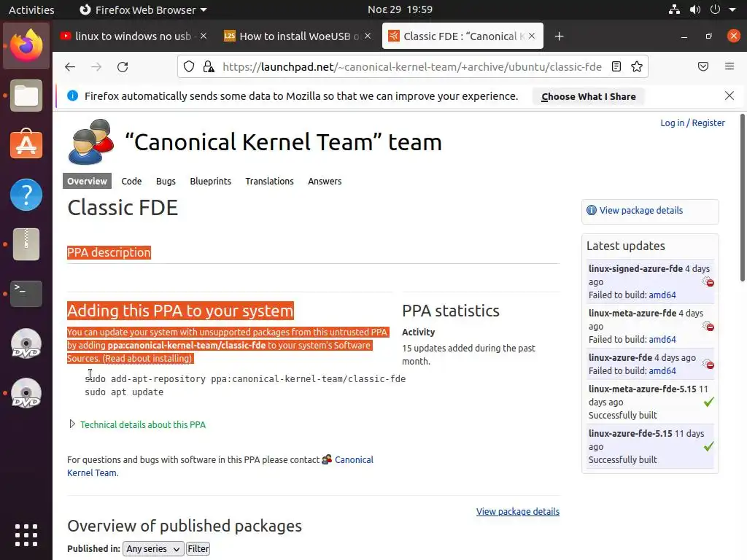Switch to the 'linux to windows no usb' tab

(133, 36)
